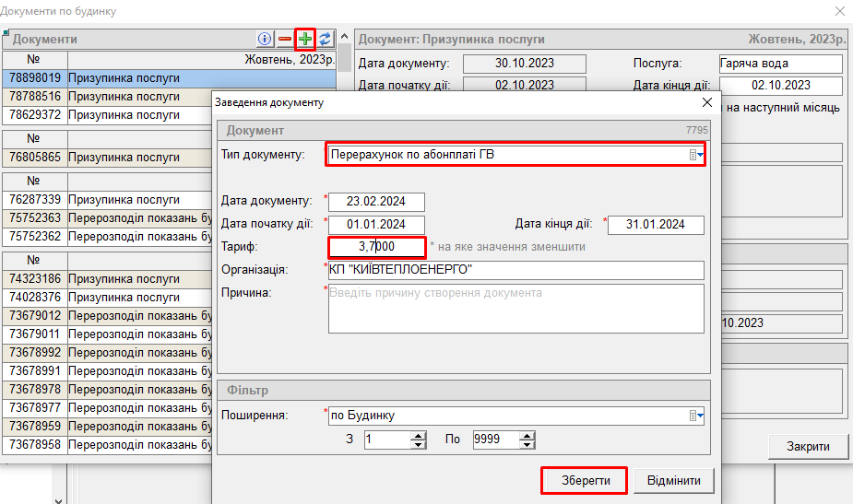Click into the Причина text area
The width and height of the screenshot is (853, 504).
click(x=515, y=307)
